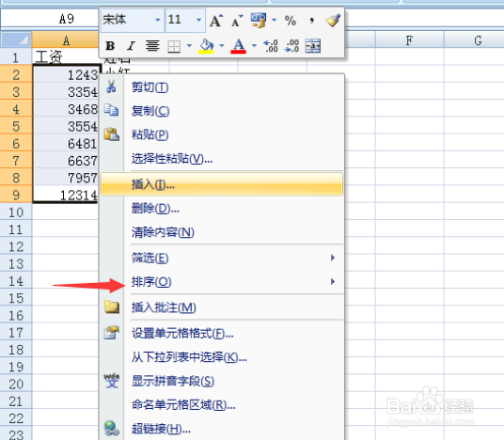Click the center alignment icon
The height and width of the screenshot is (440, 504).
152,46
